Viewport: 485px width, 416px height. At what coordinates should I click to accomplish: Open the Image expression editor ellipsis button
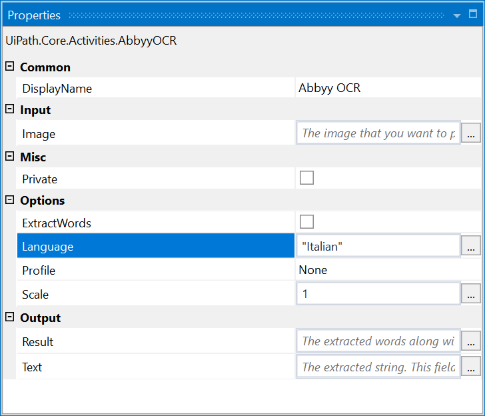tap(471, 133)
